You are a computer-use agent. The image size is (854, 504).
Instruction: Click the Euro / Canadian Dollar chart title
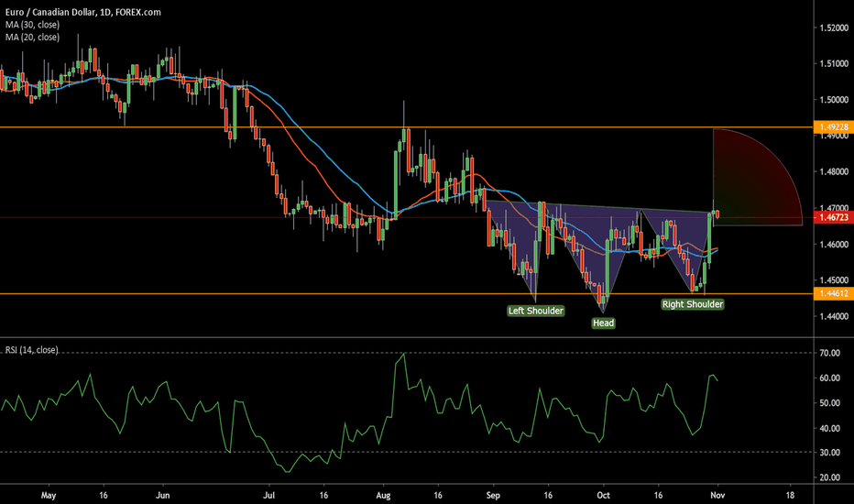point(83,12)
